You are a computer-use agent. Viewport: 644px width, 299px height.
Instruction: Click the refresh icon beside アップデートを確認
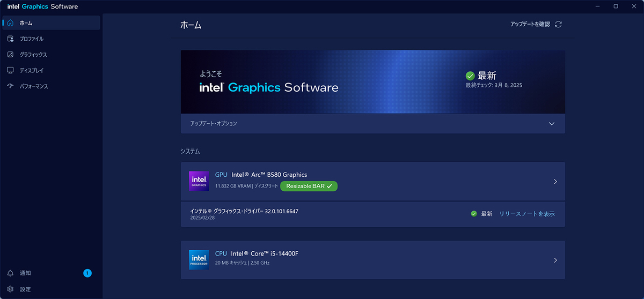coord(558,24)
